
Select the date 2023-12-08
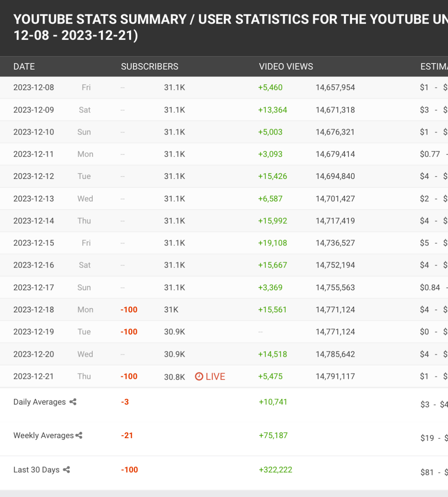click(34, 87)
